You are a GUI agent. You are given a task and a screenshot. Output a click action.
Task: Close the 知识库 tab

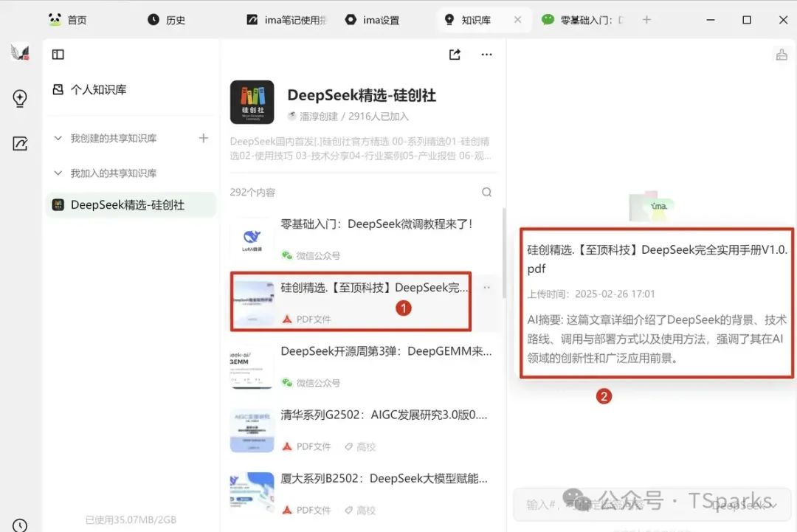pyautogui.click(x=517, y=20)
